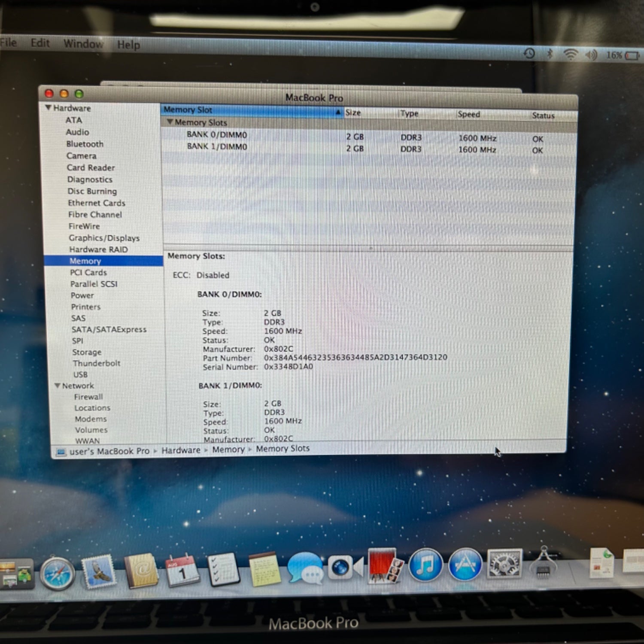
Task: Select Thunderbolt in the sidebar
Action: pos(97,363)
